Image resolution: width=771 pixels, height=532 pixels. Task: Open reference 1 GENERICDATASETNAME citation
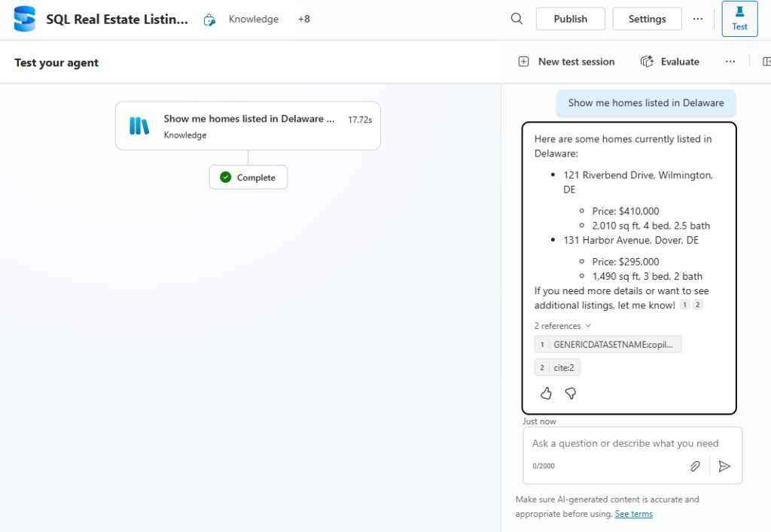pos(608,344)
